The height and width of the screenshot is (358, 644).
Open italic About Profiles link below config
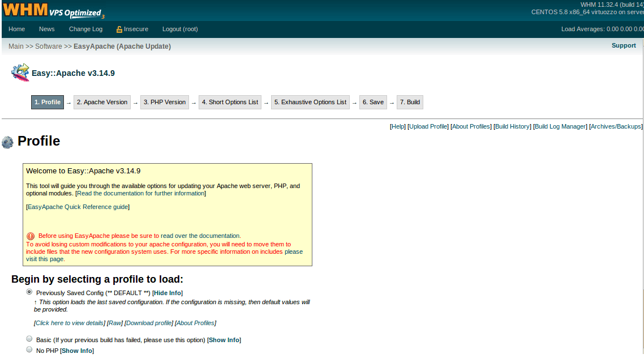pos(195,323)
